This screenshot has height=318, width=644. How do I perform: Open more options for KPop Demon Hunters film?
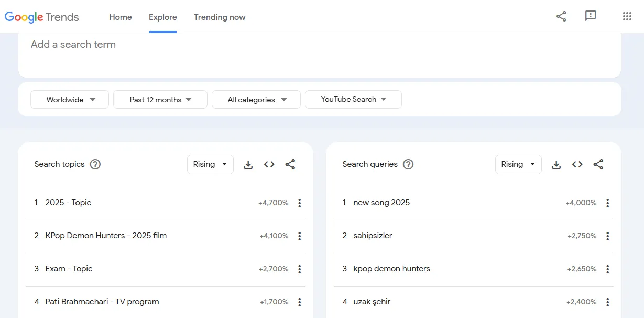coord(300,236)
